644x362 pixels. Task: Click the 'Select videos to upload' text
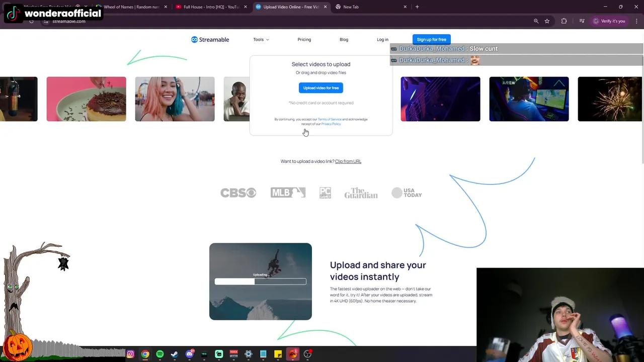(x=321, y=64)
